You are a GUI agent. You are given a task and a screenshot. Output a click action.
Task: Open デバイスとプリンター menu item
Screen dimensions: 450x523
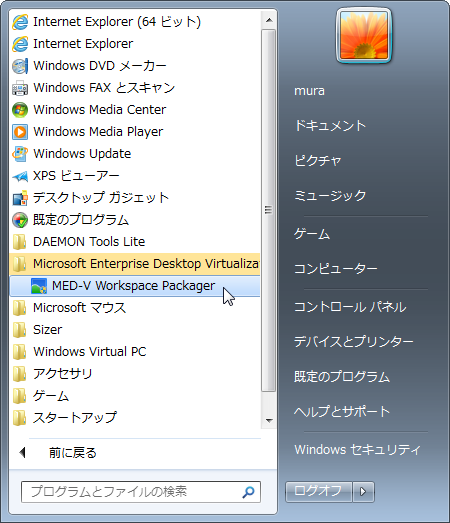pyautogui.click(x=353, y=342)
